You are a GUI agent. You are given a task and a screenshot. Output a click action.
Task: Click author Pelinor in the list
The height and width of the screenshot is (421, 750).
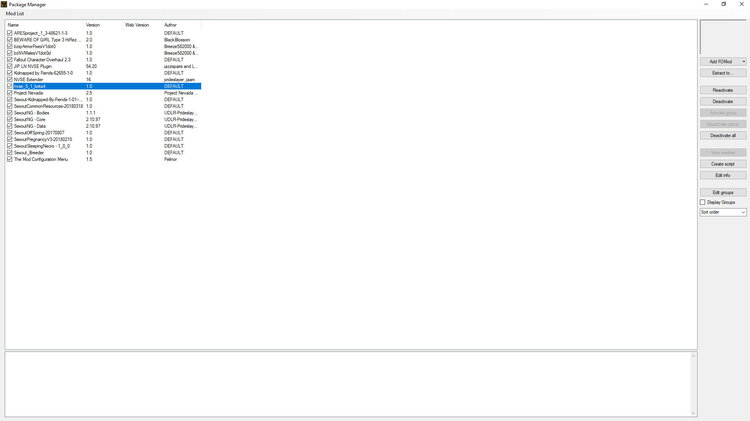click(170, 159)
